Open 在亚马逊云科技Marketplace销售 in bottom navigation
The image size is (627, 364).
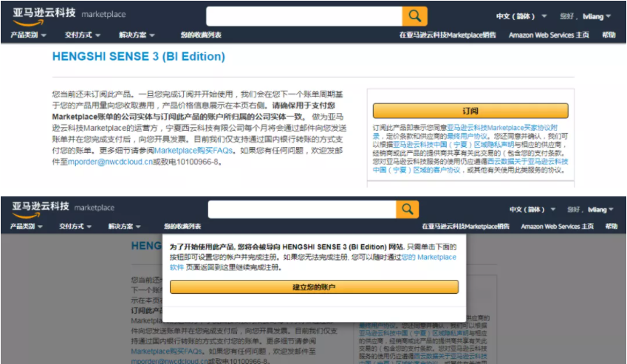[465, 227]
